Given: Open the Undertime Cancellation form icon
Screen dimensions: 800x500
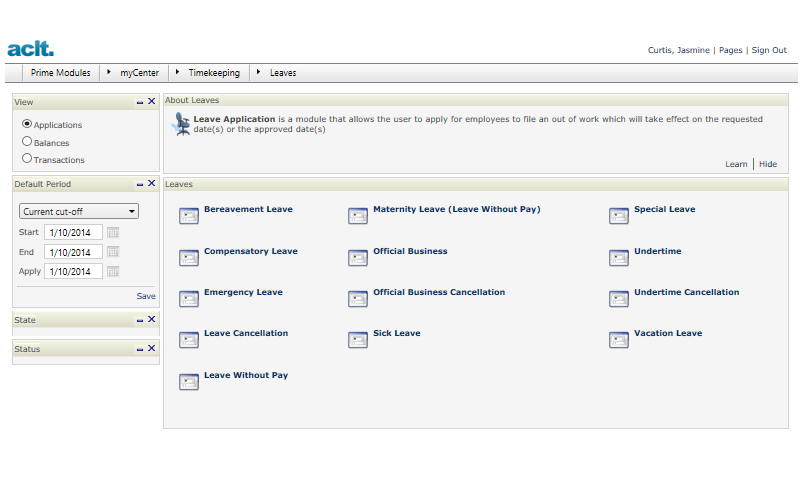Looking at the screenshot, I should (x=619, y=298).
